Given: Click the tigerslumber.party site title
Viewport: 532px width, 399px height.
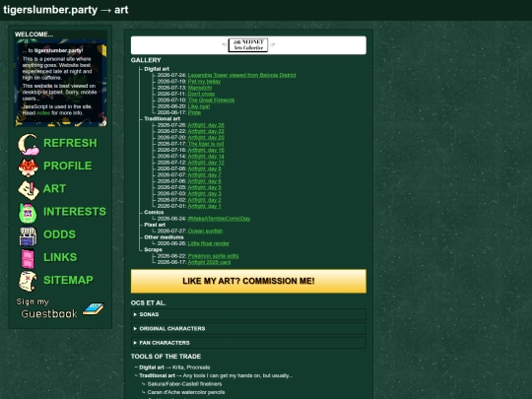Looking at the screenshot, I should click(50, 10).
